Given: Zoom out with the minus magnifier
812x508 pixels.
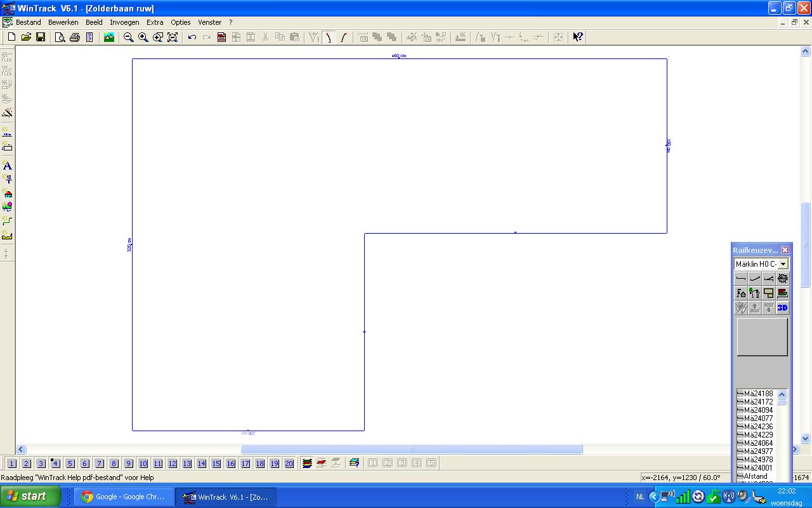Looking at the screenshot, I should (x=128, y=37).
